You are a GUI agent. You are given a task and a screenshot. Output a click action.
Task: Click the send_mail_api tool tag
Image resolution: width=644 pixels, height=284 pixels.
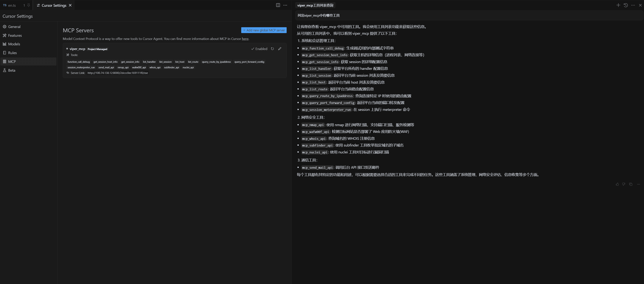point(106,67)
